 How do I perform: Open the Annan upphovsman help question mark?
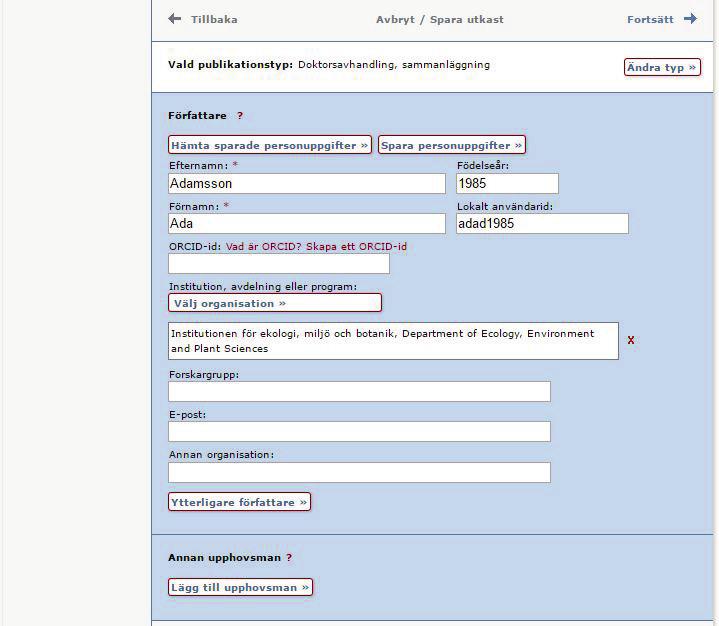click(x=289, y=558)
